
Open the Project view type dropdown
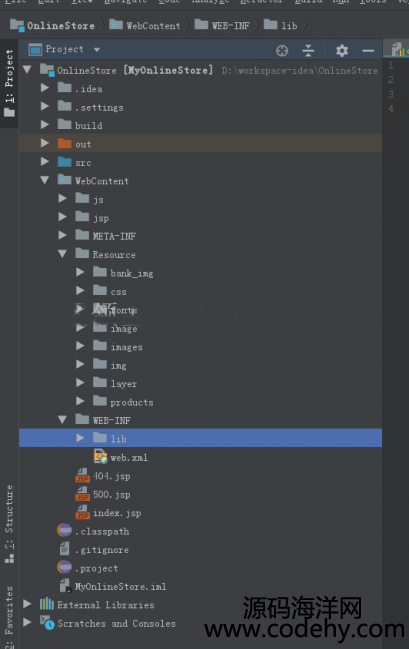tap(97, 50)
